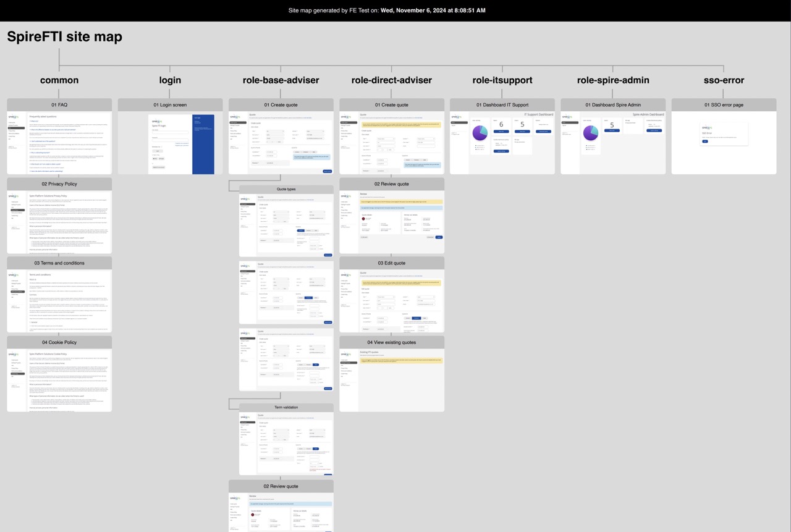Image resolution: width=791 pixels, height=532 pixels.
Task: Click the number 6 tile in IT Support dashboard
Action: pos(501,125)
